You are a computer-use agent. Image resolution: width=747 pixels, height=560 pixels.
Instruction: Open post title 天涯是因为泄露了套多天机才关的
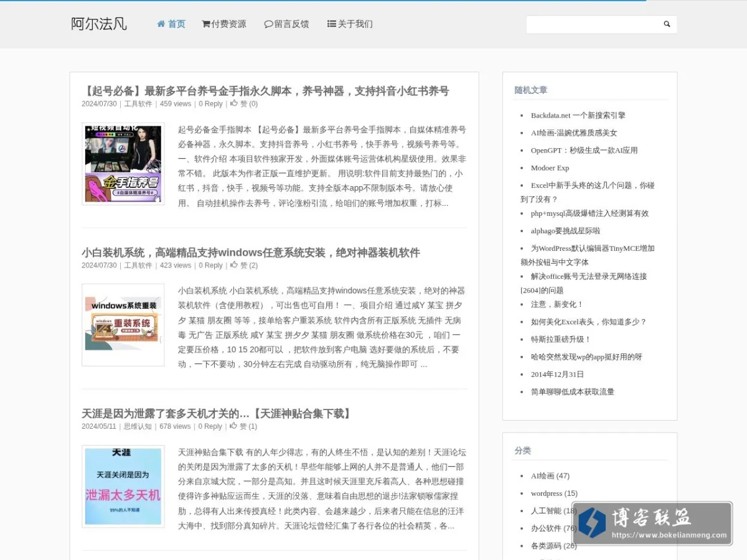(x=217, y=414)
